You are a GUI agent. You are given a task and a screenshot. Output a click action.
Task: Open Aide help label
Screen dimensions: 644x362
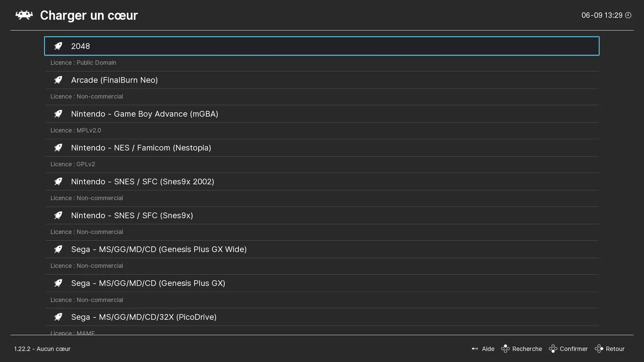tap(488, 348)
